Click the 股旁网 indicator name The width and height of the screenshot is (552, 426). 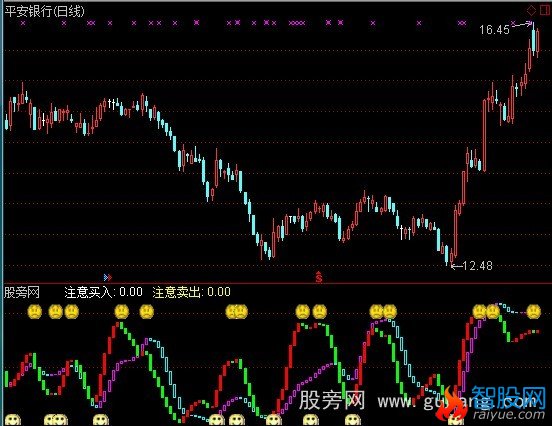[22, 292]
